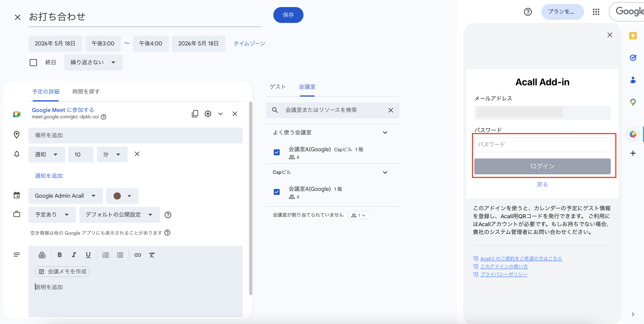
Task: Open the Google apps grid
Action: point(596,12)
